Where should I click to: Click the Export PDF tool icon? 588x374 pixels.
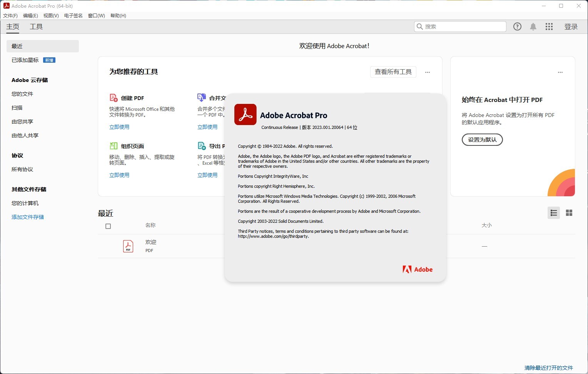click(202, 146)
